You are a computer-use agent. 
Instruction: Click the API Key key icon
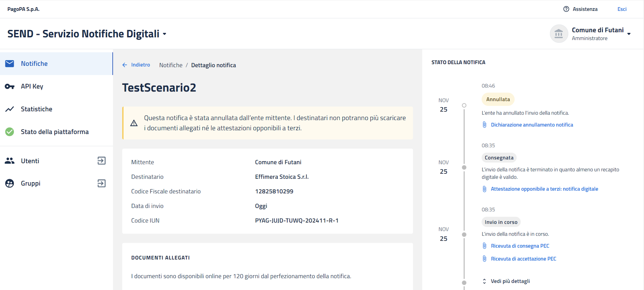point(9,86)
